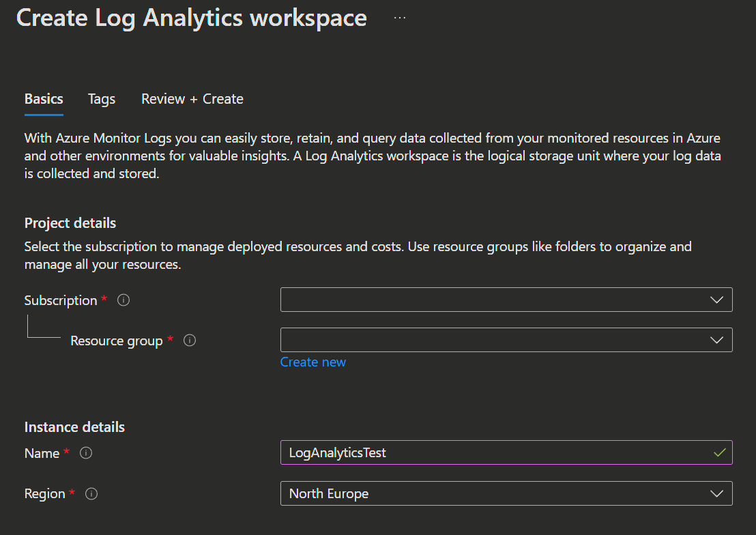This screenshot has height=535, width=756.
Task: Click the info icon beside Region
Action: click(x=91, y=493)
